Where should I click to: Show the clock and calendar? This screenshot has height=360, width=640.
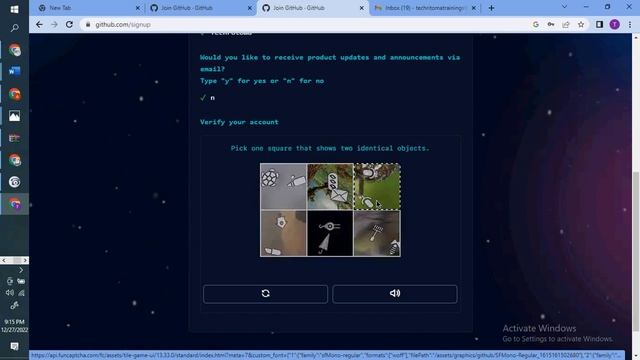[x=14, y=326]
